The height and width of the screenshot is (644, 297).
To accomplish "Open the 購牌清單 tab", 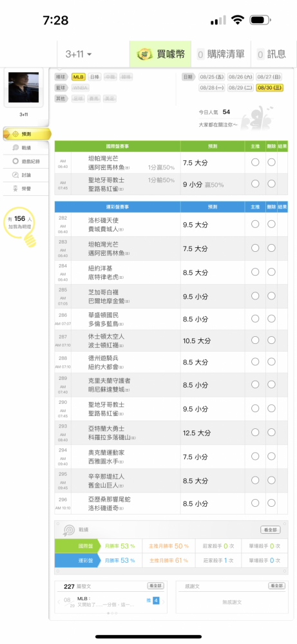I will coord(221,54).
